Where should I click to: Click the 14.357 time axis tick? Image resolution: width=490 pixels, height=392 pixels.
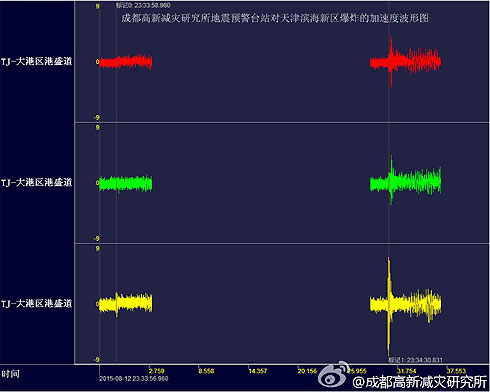tap(257, 371)
